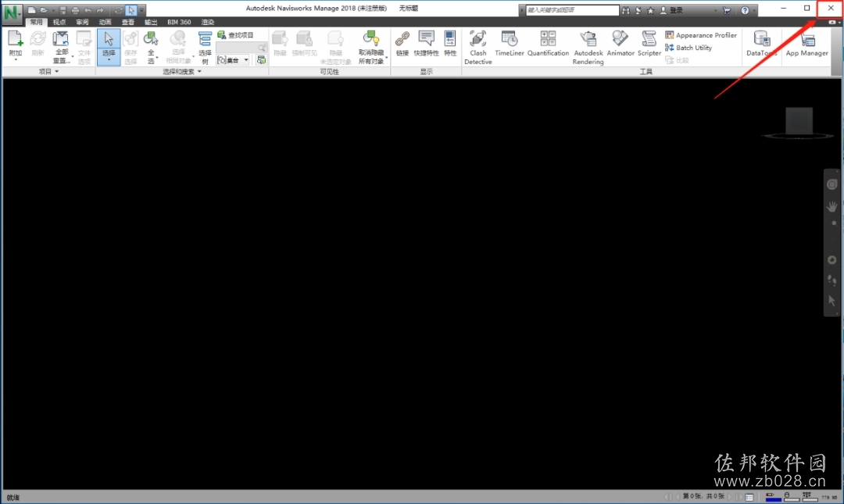Open the Animator tool
This screenshot has width=844, height=504.
pyautogui.click(x=620, y=43)
